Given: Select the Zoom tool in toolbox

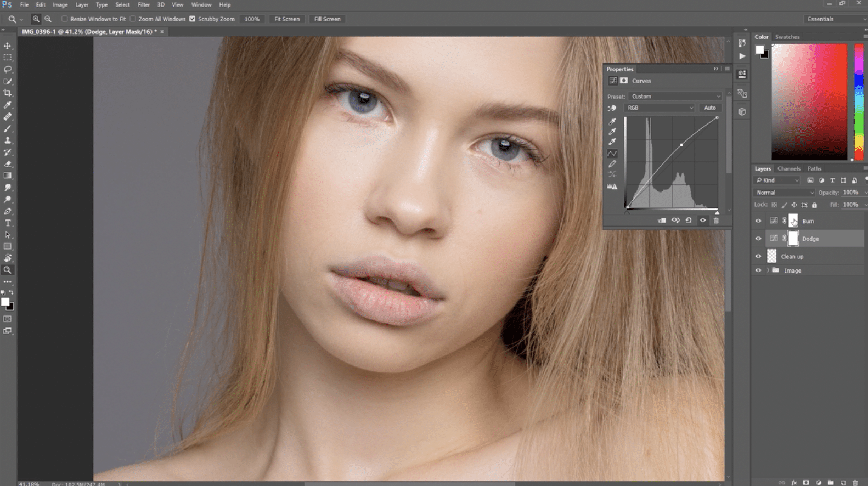Looking at the screenshot, I should (8, 270).
